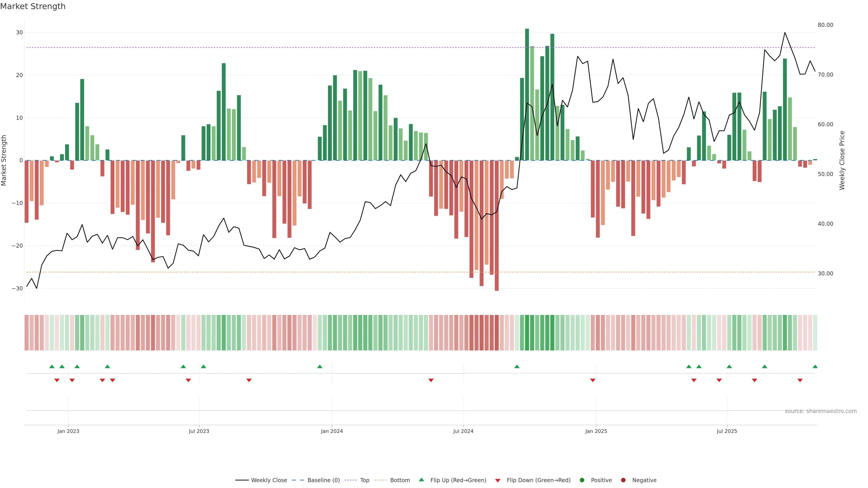This screenshot has height=488, width=868.
Task: Click the flip-up marker nearest Jan 2024
Action: pyautogui.click(x=320, y=366)
